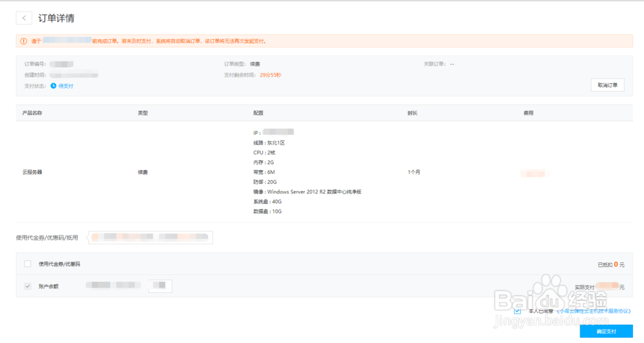This screenshot has width=644, height=343.
Task: Click the 带宽 : 6M line
Action: coord(264,172)
